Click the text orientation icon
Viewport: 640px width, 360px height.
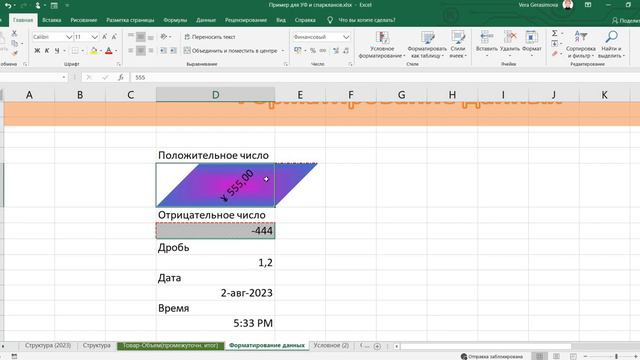pos(164,37)
